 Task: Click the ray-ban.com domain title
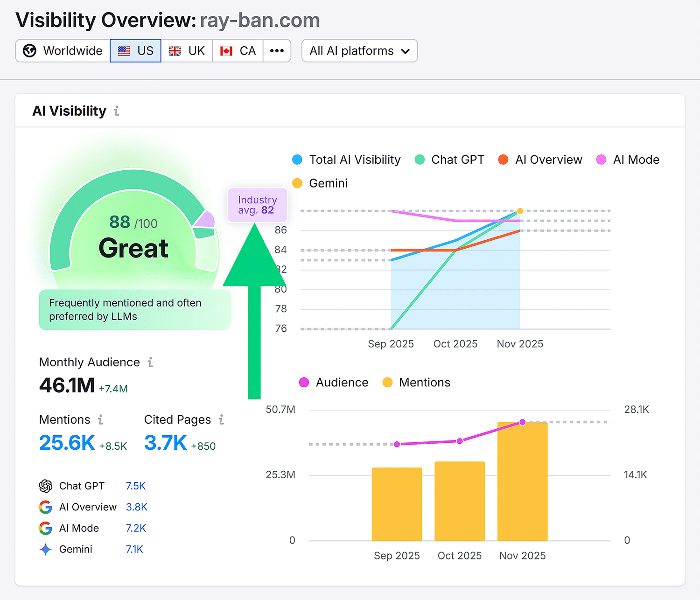260,21
